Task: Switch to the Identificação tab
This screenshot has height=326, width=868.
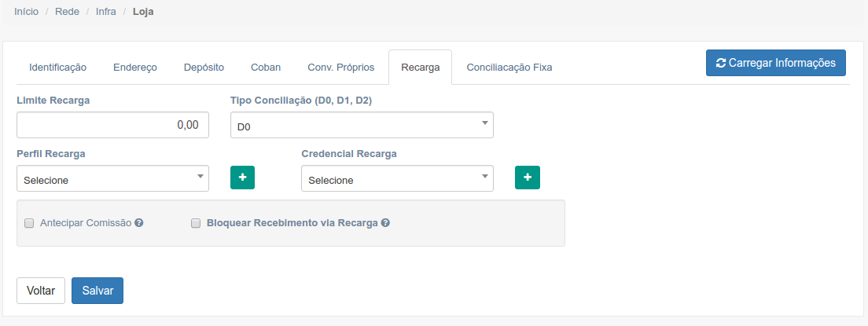Action: [57, 68]
